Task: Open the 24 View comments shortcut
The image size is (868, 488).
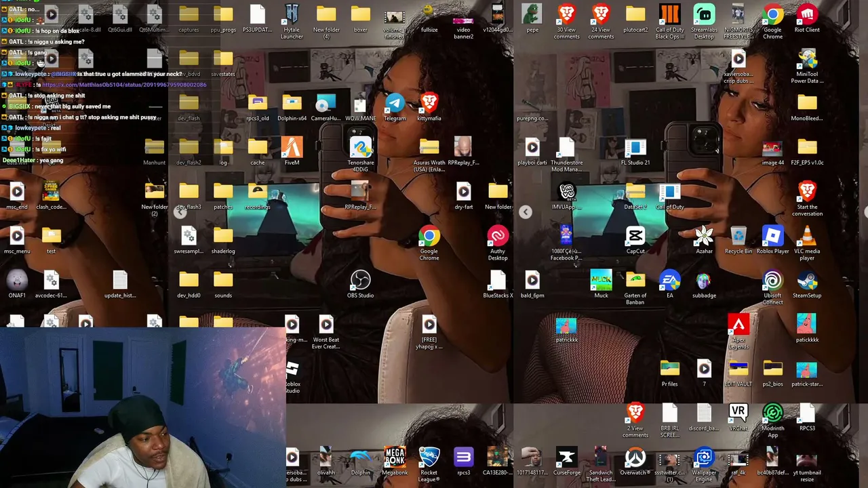Action: coord(601,20)
